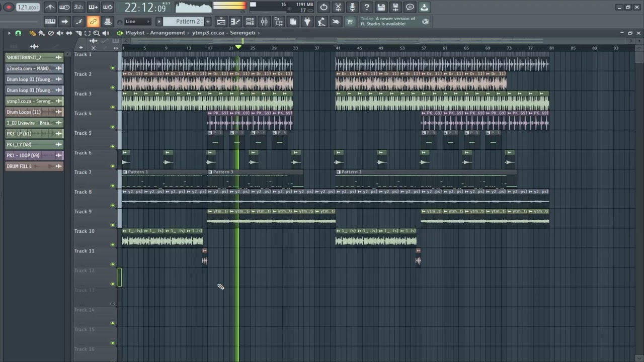
Task: Open the plugin database plug icon
Action: coord(307,22)
